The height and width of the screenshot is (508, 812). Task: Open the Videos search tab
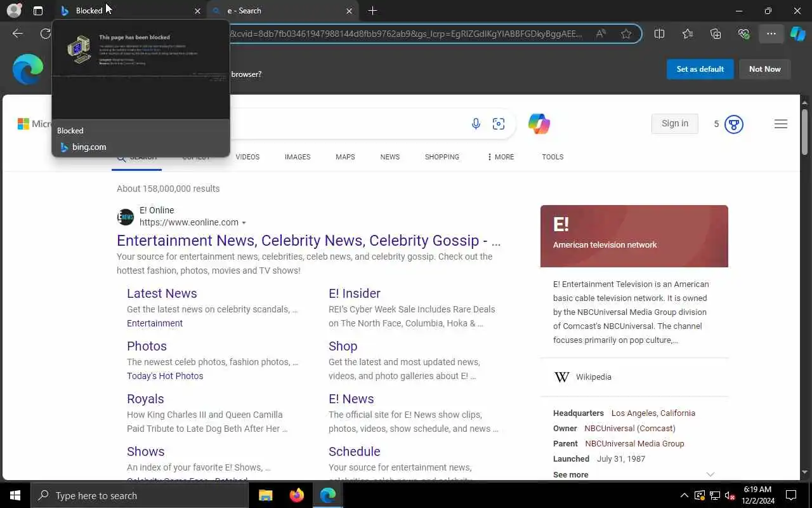click(x=247, y=157)
